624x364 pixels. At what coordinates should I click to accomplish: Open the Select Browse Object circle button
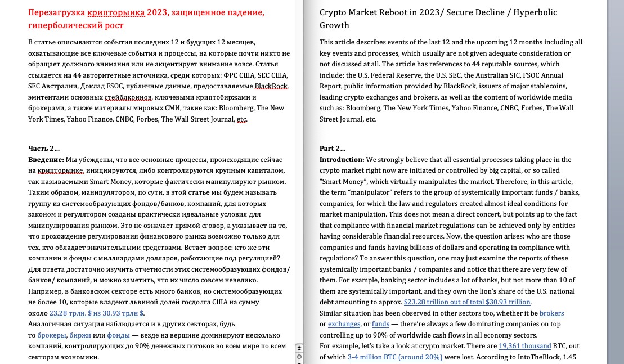coord(299,357)
